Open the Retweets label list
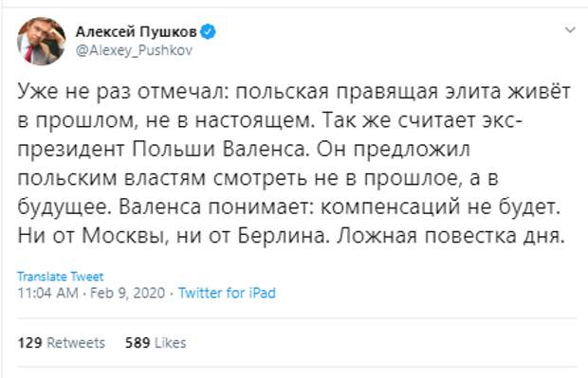 click(76, 343)
